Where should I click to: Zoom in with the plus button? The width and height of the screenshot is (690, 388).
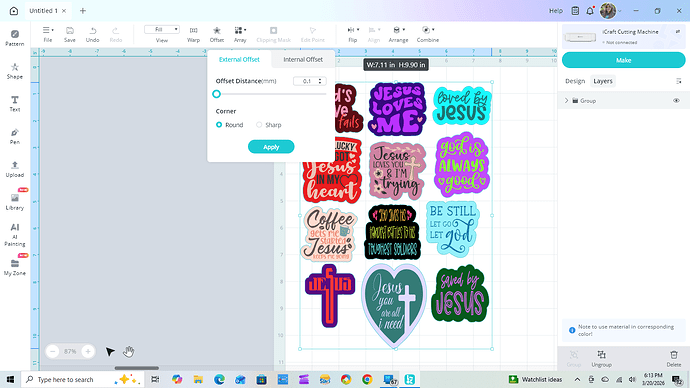click(88, 351)
